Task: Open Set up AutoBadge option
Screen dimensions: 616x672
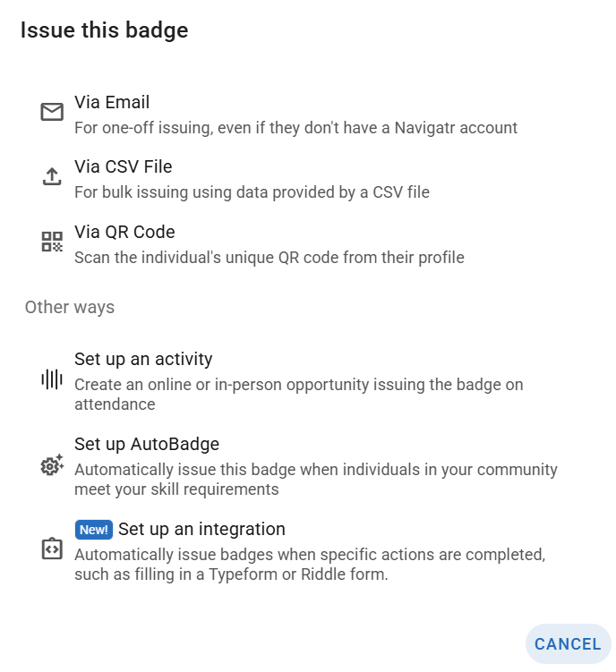Action: click(147, 444)
